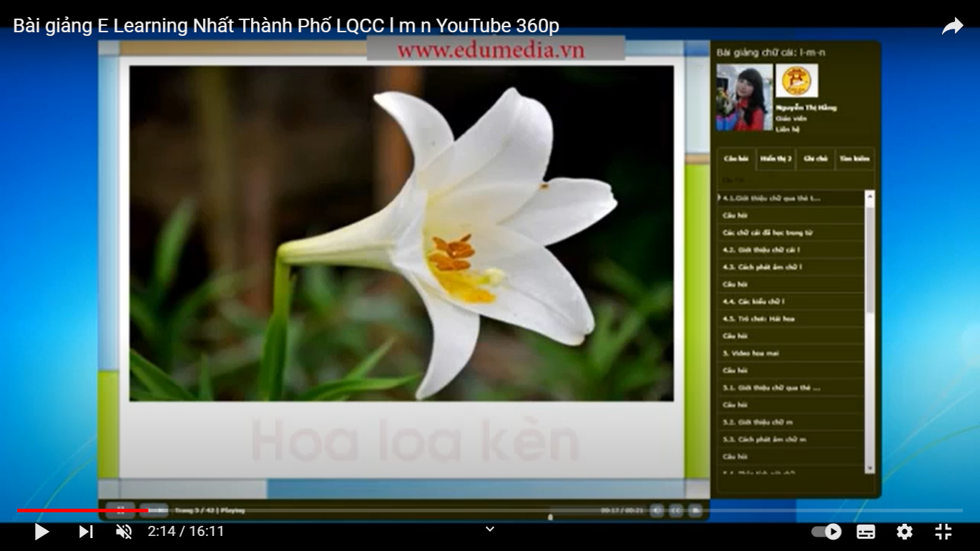Click the red video progress bar
The image size is (980, 551).
[x=82, y=511]
